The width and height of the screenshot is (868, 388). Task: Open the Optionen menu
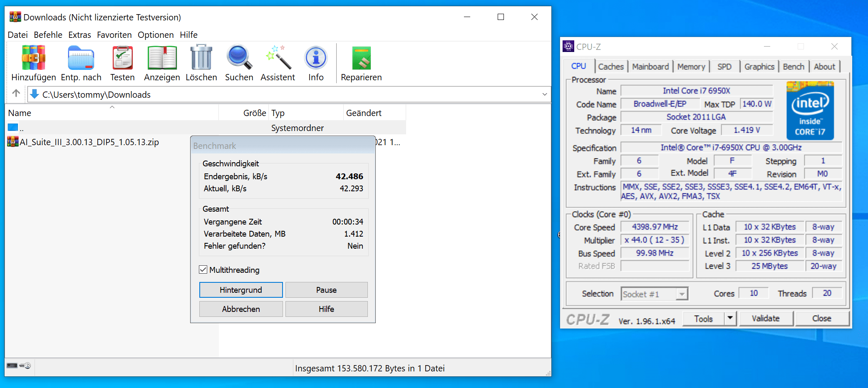click(x=156, y=35)
